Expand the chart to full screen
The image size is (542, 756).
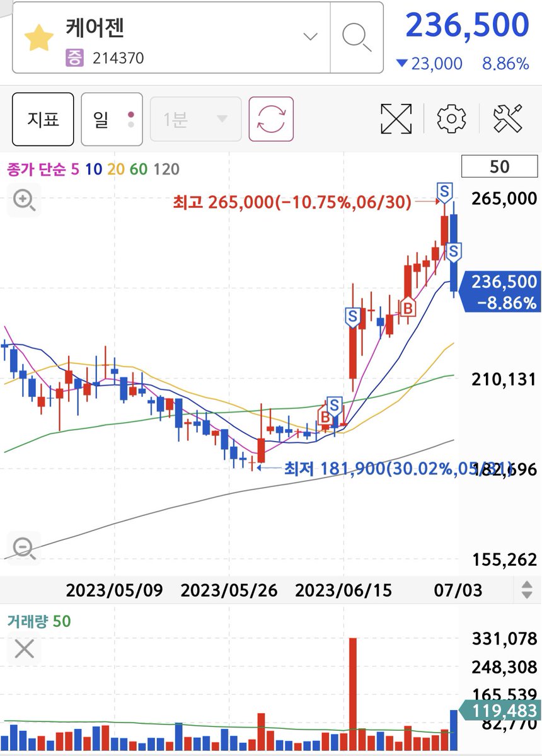(396, 118)
